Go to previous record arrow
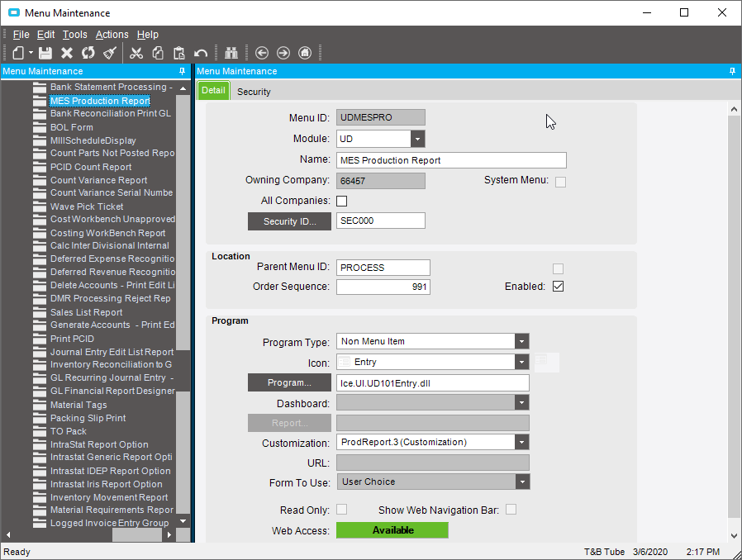Viewport: 742px width, 560px height. pos(262,53)
